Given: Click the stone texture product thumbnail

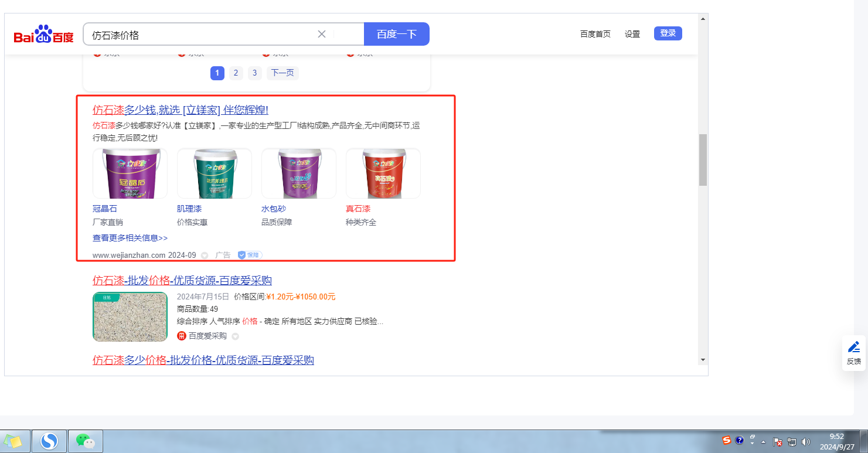Looking at the screenshot, I should [130, 316].
